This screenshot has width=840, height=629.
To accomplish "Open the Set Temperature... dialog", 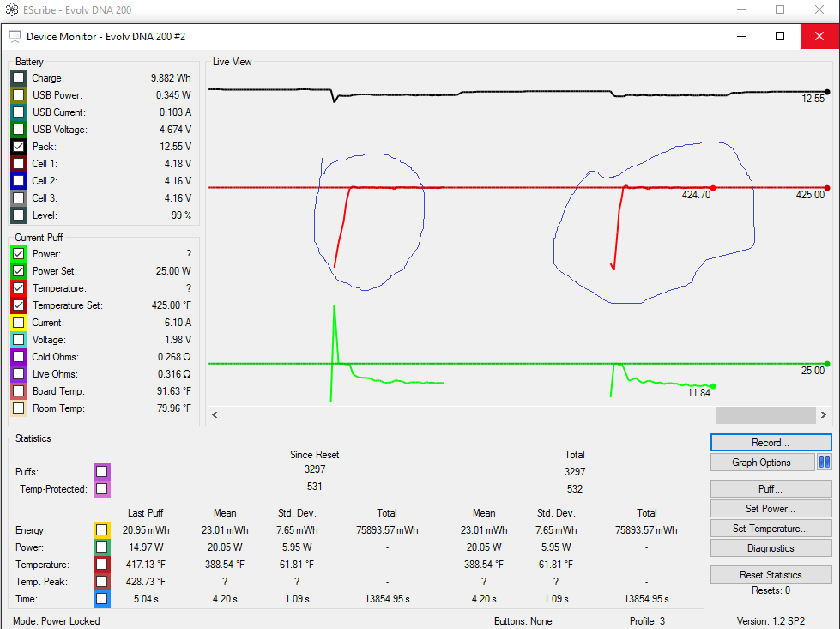I will (771, 529).
